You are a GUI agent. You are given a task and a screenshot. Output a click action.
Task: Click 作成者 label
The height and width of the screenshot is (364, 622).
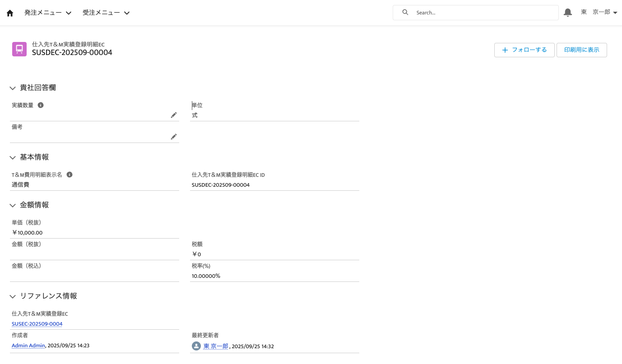(20, 335)
